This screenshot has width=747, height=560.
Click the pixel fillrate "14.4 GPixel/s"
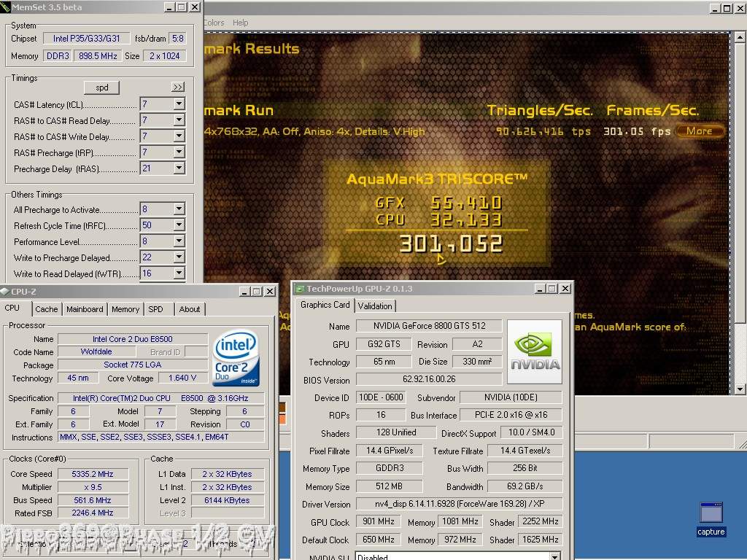[x=390, y=451]
